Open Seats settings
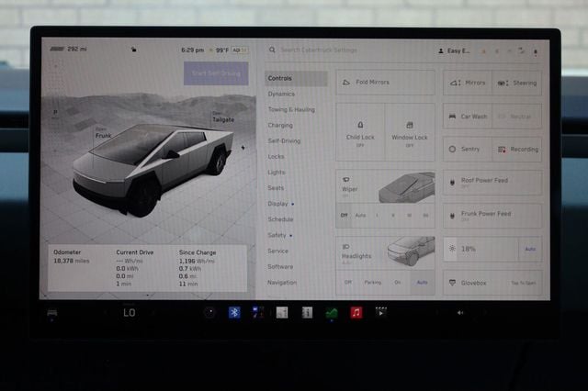 (276, 188)
